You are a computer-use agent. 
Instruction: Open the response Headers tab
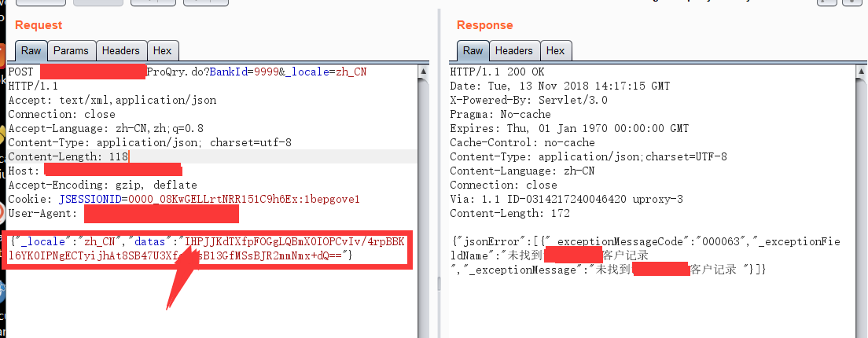pyautogui.click(x=513, y=51)
